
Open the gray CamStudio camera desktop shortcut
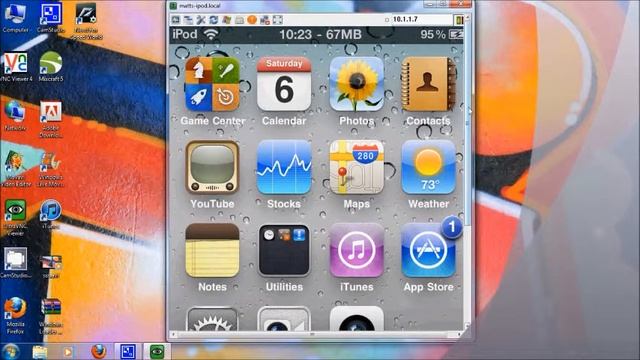pos(16,263)
